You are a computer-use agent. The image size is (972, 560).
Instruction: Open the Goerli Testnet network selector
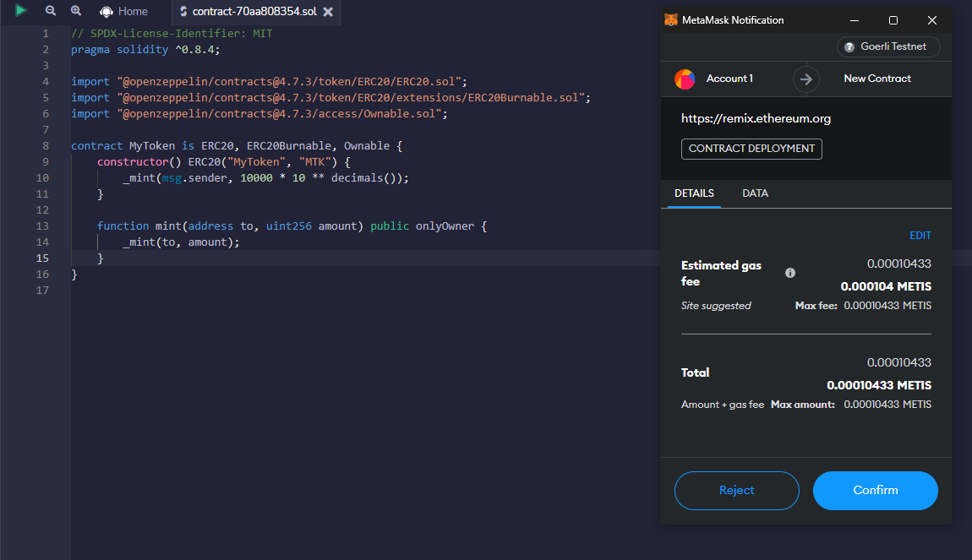[x=887, y=47]
